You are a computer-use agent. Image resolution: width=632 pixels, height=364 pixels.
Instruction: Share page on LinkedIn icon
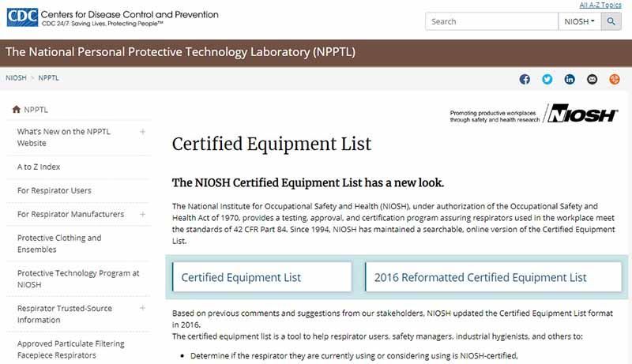click(x=570, y=79)
